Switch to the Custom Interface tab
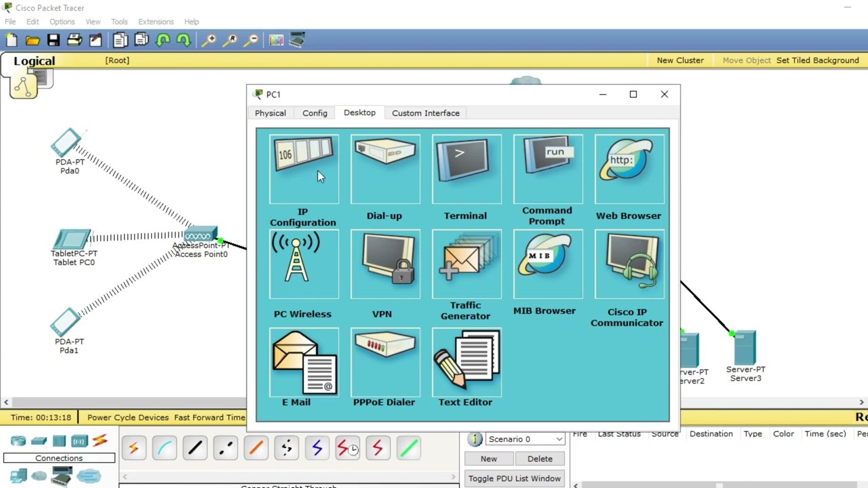 click(x=426, y=113)
